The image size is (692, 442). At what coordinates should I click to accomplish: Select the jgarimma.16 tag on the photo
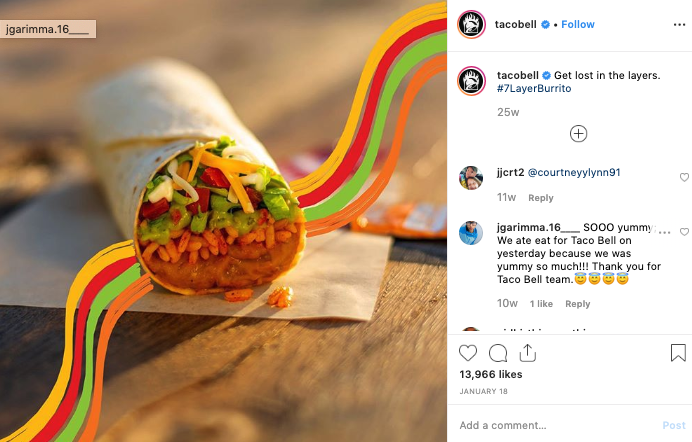tap(48, 29)
